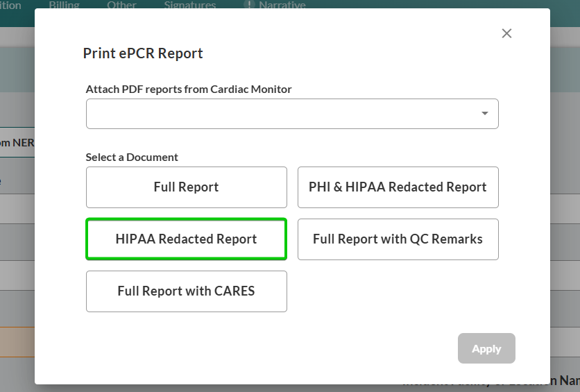Viewport: 580px width, 392px height.
Task: Go to the Signatures tab
Action: click(x=189, y=5)
